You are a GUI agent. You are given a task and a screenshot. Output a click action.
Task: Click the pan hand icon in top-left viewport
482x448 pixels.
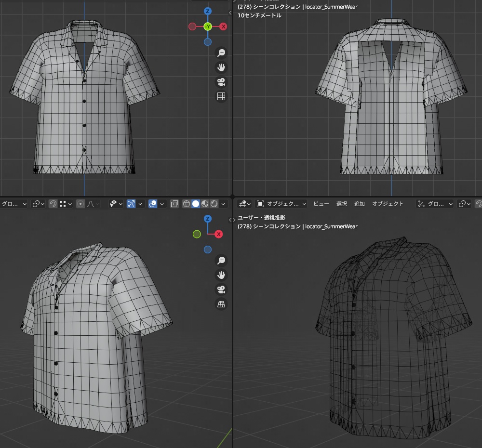point(221,67)
